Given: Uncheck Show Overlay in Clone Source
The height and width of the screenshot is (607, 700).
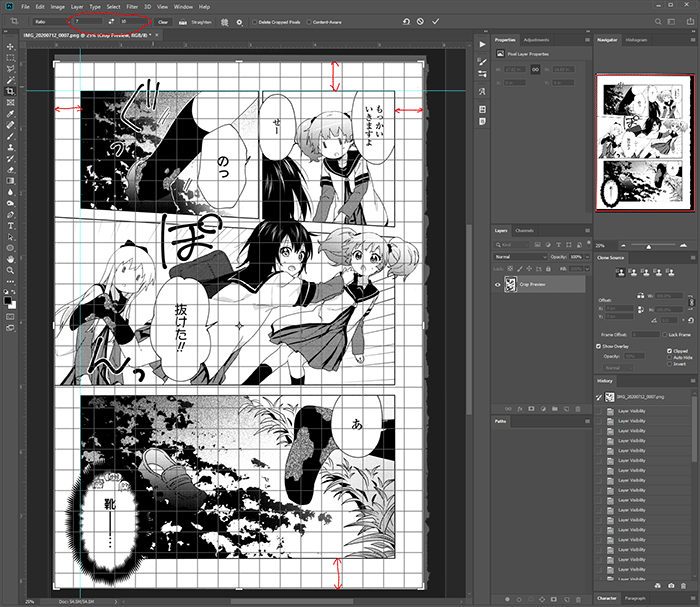Looking at the screenshot, I should coord(597,345).
